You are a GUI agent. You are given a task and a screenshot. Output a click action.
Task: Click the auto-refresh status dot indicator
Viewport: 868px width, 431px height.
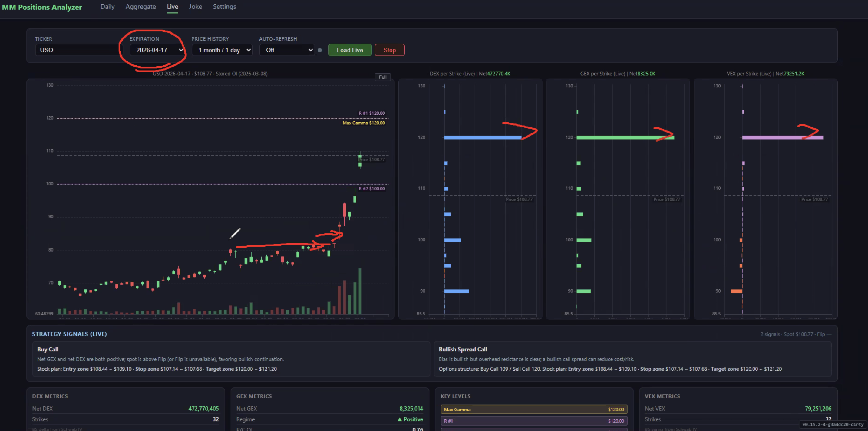320,50
